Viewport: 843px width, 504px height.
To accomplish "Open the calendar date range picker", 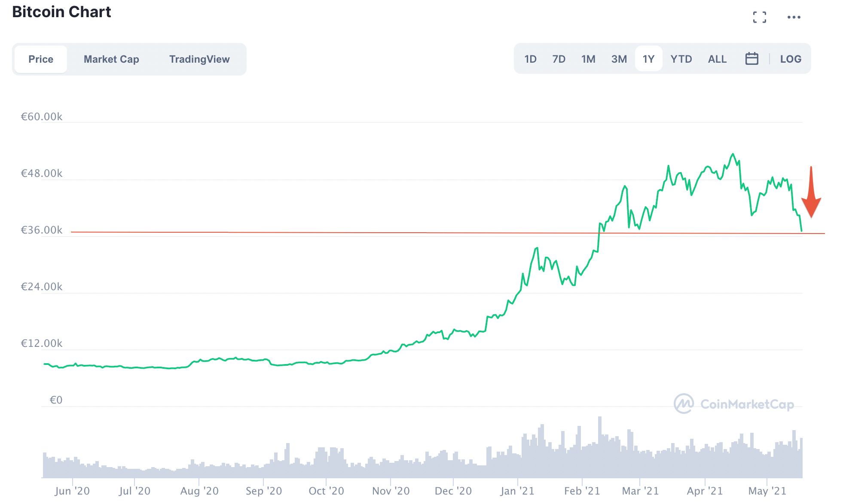I will tap(751, 59).
